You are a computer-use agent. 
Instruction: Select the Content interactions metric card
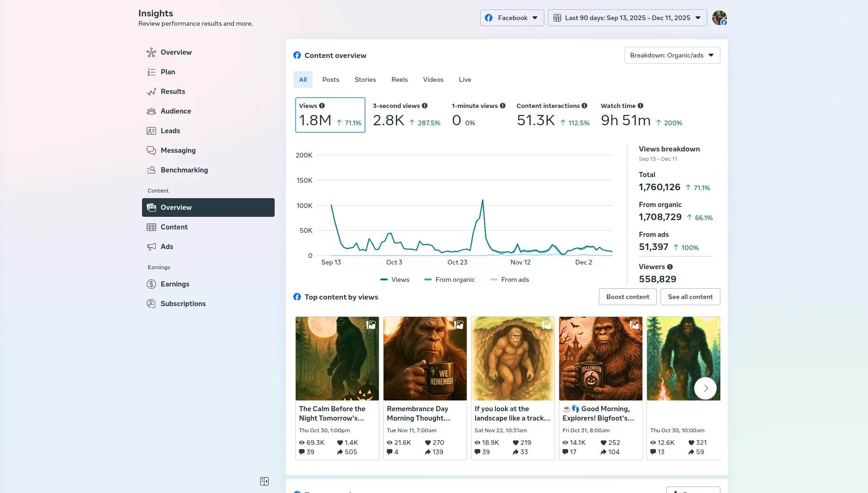coord(553,115)
